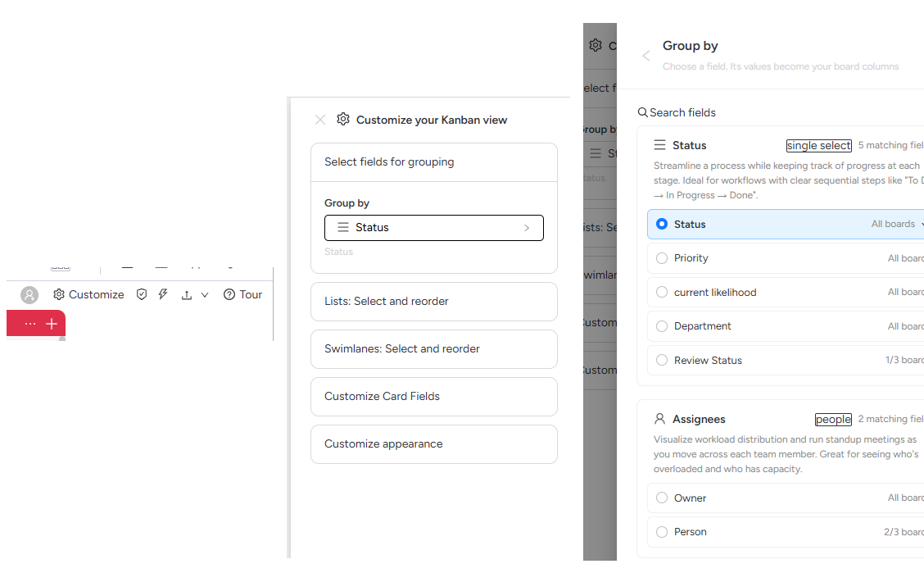Click the lightning bolt automation icon
924x582 pixels.
point(163,294)
